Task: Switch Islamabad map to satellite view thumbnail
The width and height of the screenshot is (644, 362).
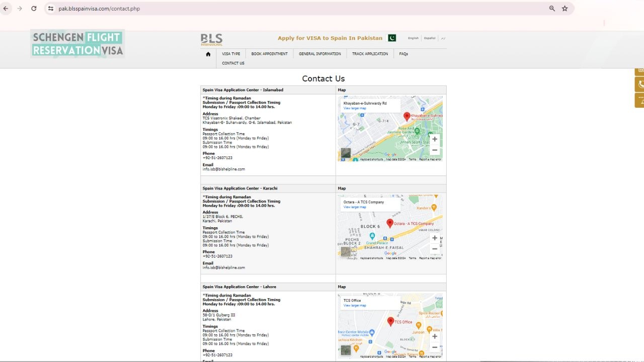Action: 346,153
